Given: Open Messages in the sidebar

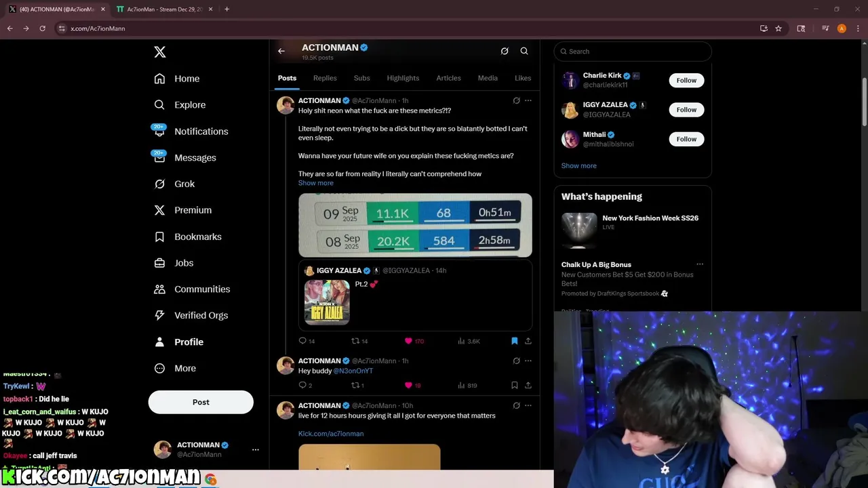Looking at the screenshot, I should click(185, 158).
